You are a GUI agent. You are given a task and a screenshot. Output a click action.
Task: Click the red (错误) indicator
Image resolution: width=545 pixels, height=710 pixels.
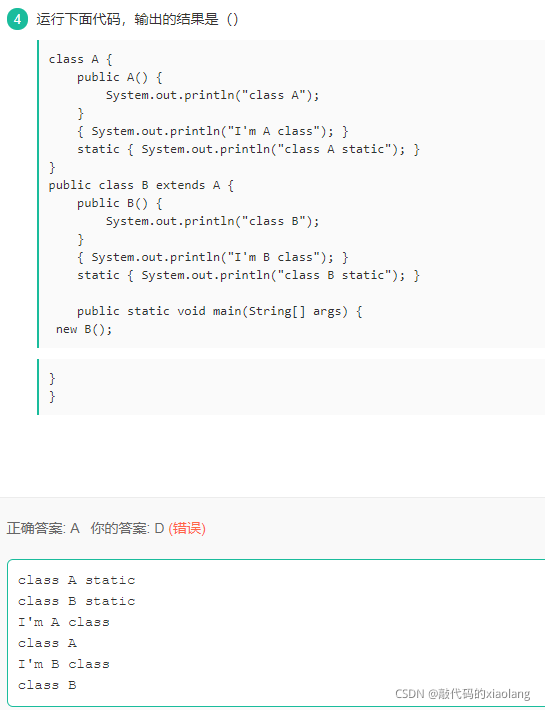pyautogui.click(x=187, y=528)
